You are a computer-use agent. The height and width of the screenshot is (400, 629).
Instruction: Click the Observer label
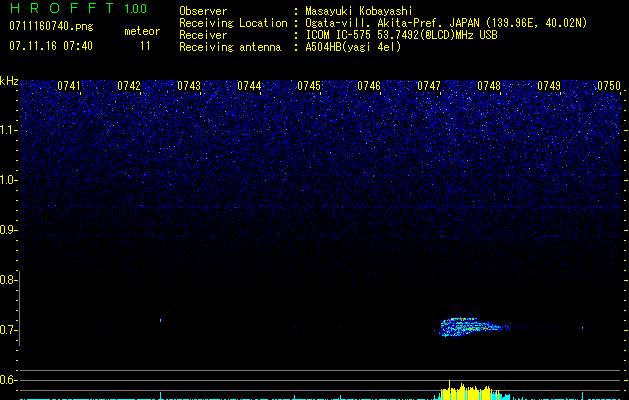click(x=203, y=11)
